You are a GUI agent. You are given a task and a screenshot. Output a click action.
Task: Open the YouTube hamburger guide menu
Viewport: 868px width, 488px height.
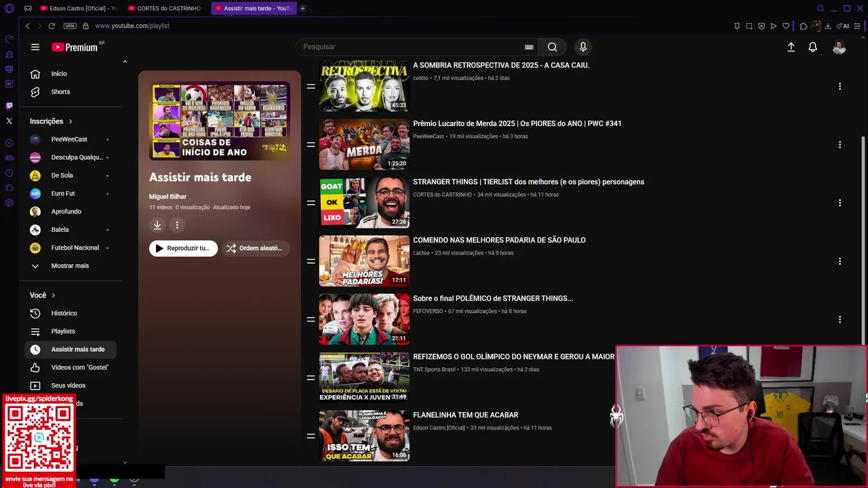click(x=35, y=47)
